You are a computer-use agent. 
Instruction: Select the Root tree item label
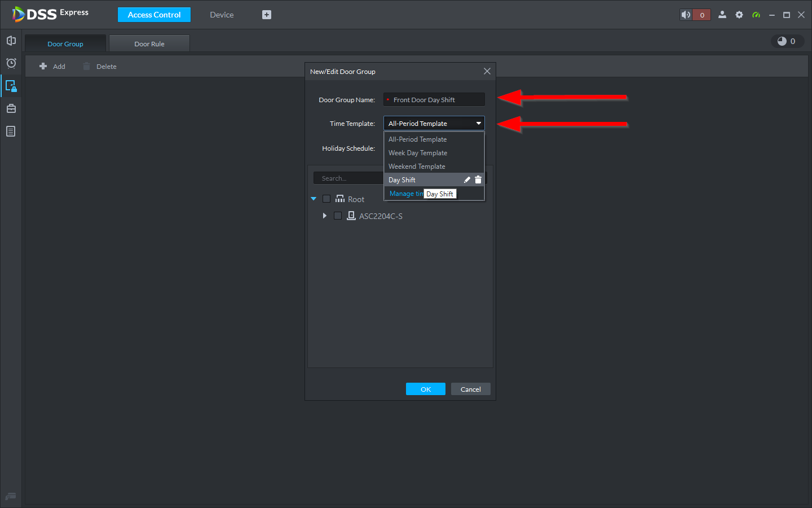pos(356,199)
